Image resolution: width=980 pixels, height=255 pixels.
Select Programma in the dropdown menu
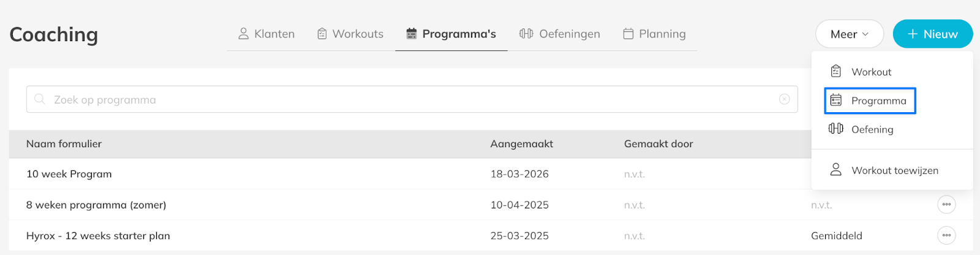[878, 101]
